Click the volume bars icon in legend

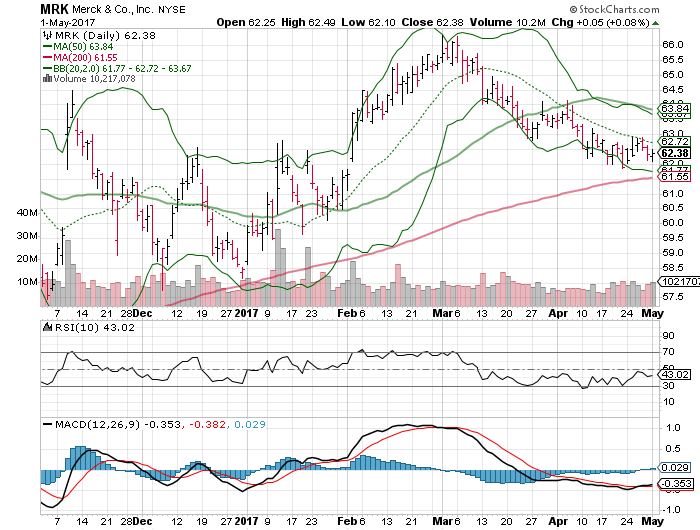[47, 79]
